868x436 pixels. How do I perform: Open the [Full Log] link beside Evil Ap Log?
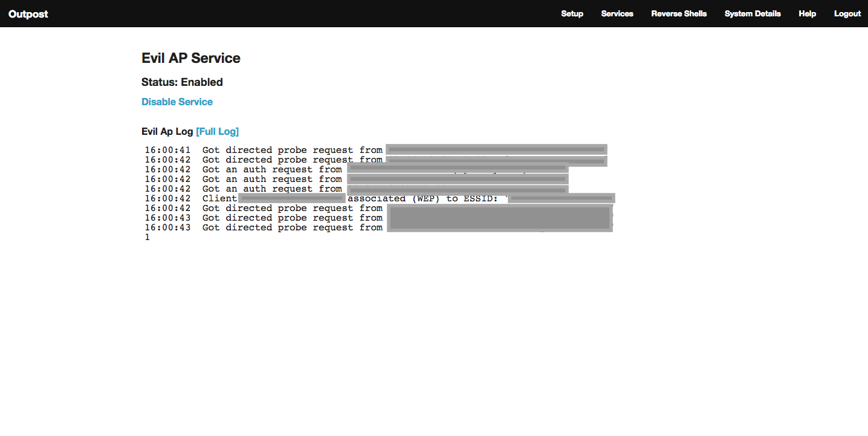(217, 131)
